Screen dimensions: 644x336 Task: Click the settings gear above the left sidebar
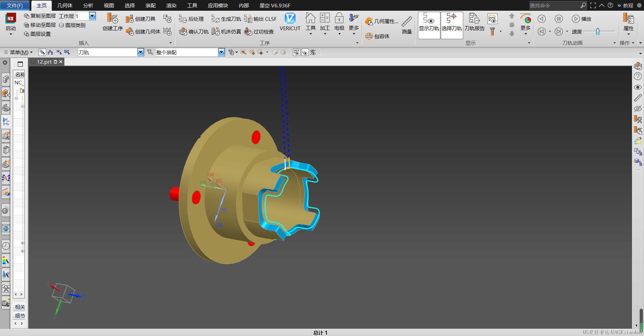[5, 63]
